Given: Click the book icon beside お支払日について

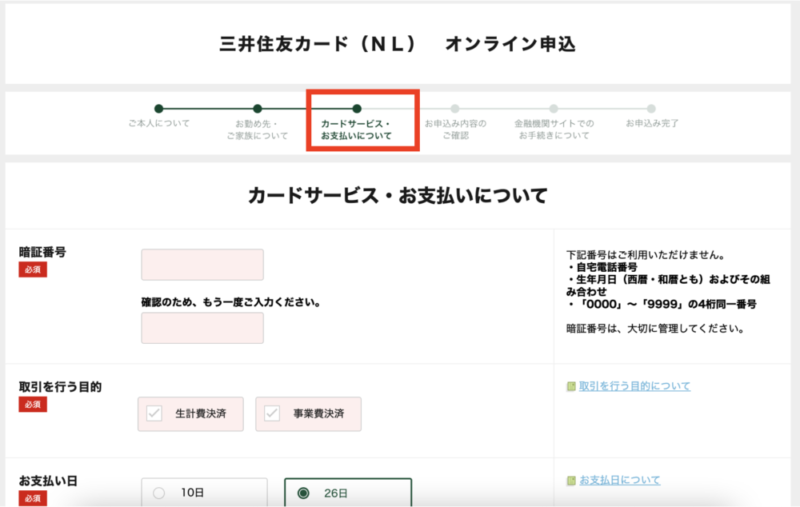Looking at the screenshot, I should (571, 480).
